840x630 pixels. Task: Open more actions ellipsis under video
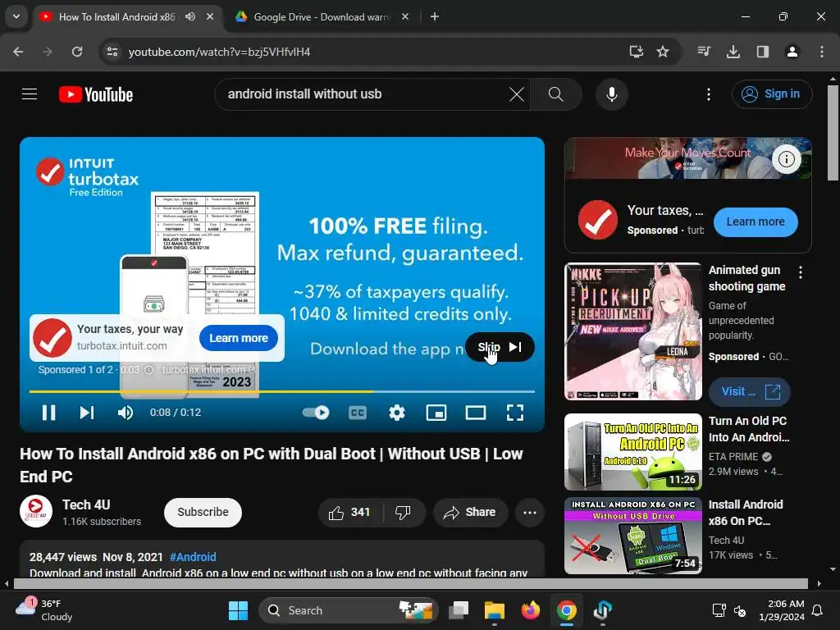(x=530, y=513)
